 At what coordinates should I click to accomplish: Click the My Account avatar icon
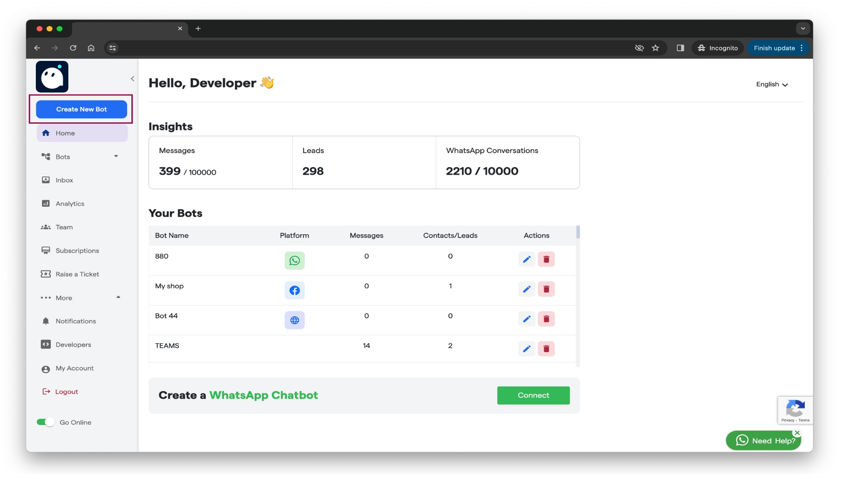click(x=46, y=369)
